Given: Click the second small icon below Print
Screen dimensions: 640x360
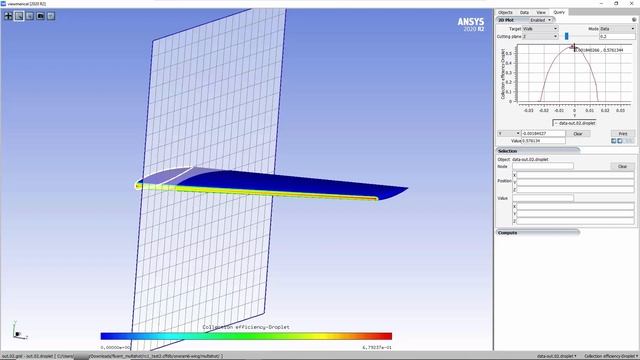Looking at the screenshot, I should 620,141.
